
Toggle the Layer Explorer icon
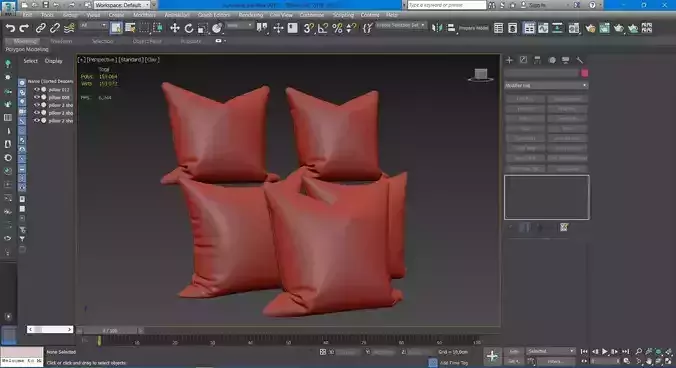(512, 28)
